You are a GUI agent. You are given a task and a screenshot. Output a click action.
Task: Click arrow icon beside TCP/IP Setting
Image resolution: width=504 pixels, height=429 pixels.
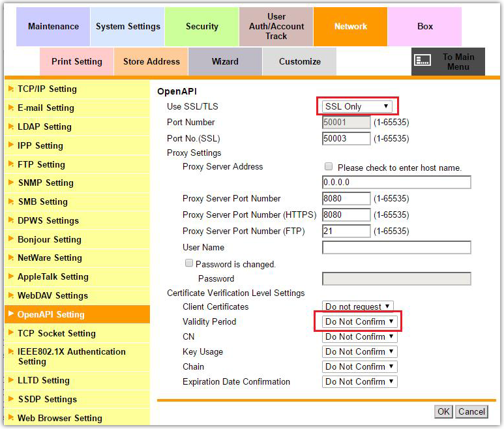(x=11, y=89)
